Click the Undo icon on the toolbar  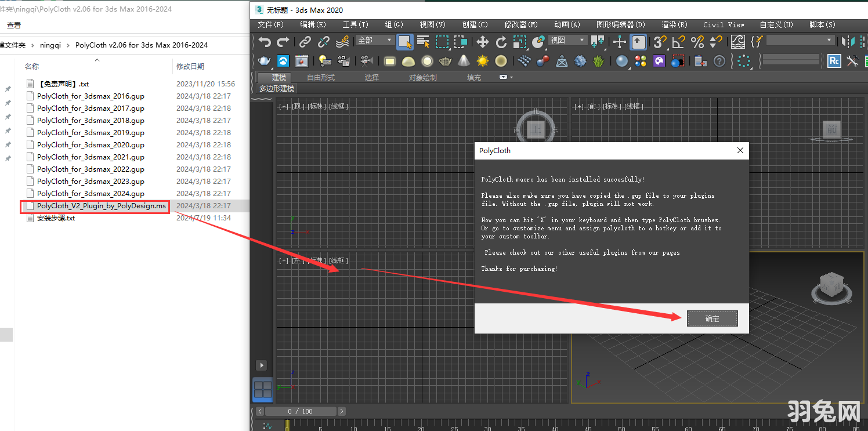click(x=265, y=41)
